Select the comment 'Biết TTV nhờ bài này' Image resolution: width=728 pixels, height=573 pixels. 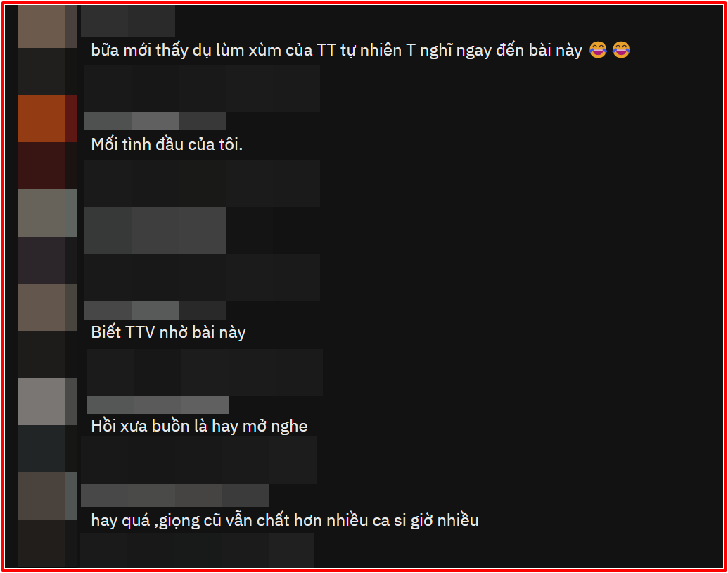pyautogui.click(x=168, y=332)
